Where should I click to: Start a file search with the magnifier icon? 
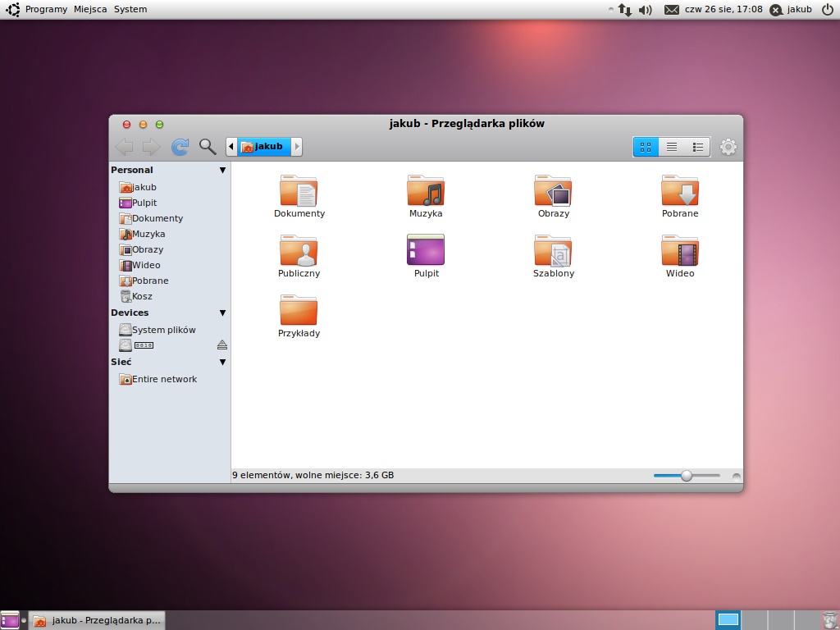(x=208, y=146)
